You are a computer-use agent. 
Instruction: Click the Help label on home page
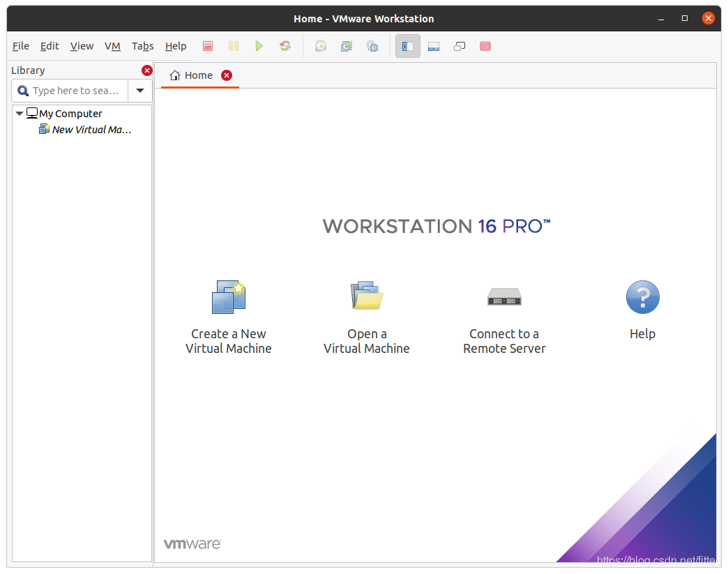click(x=642, y=333)
